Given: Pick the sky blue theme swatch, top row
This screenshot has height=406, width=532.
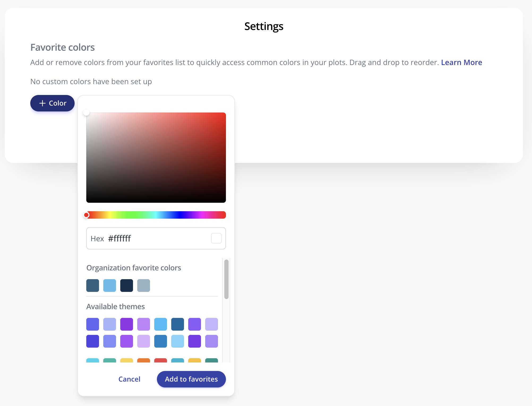Looking at the screenshot, I should (x=161, y=324).
